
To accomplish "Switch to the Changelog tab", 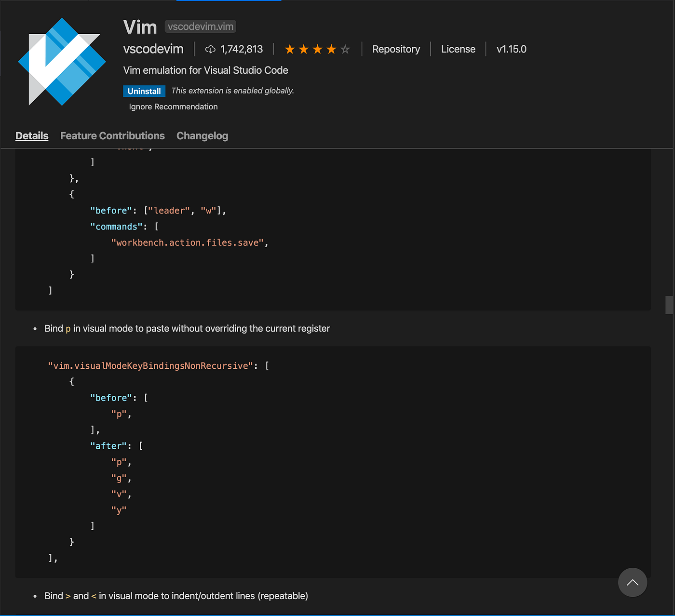I will click(202, 135).
